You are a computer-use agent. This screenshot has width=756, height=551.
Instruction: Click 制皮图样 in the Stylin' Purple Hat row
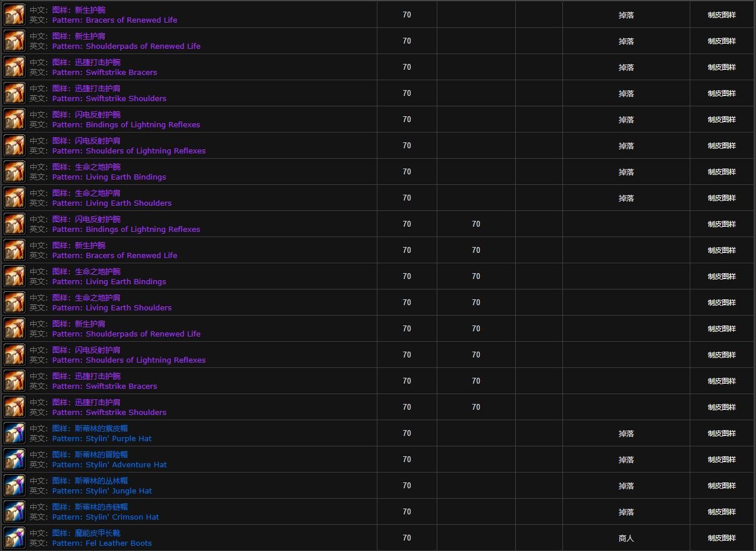pos(721,434)
